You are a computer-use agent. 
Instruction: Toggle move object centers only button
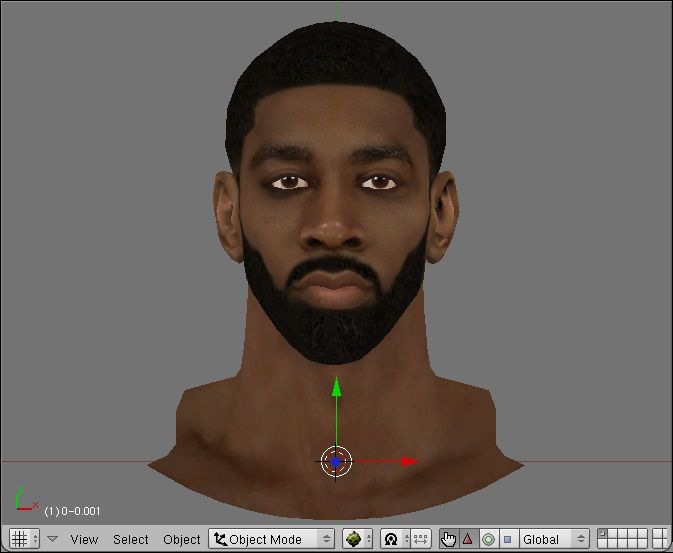420,539
